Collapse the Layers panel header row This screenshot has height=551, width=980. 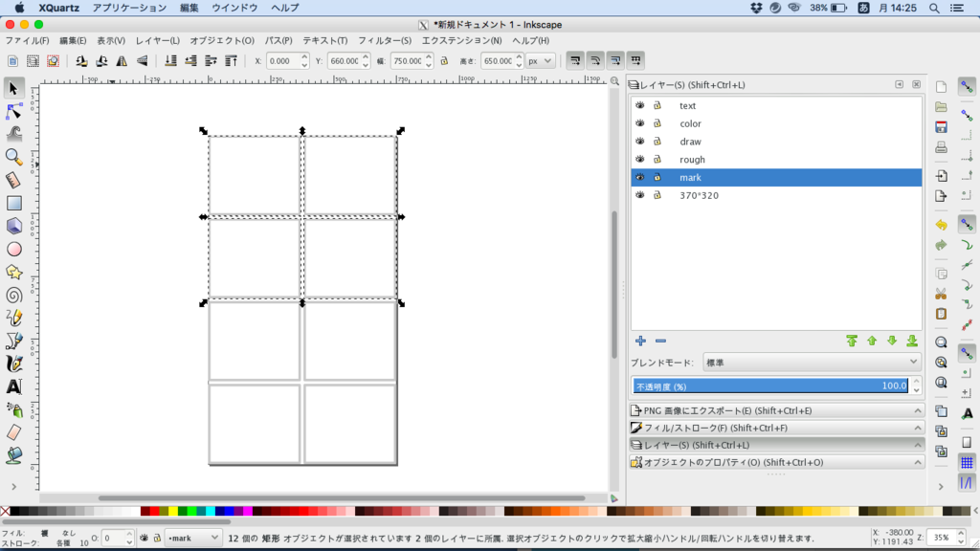click(x=776, y=445)
